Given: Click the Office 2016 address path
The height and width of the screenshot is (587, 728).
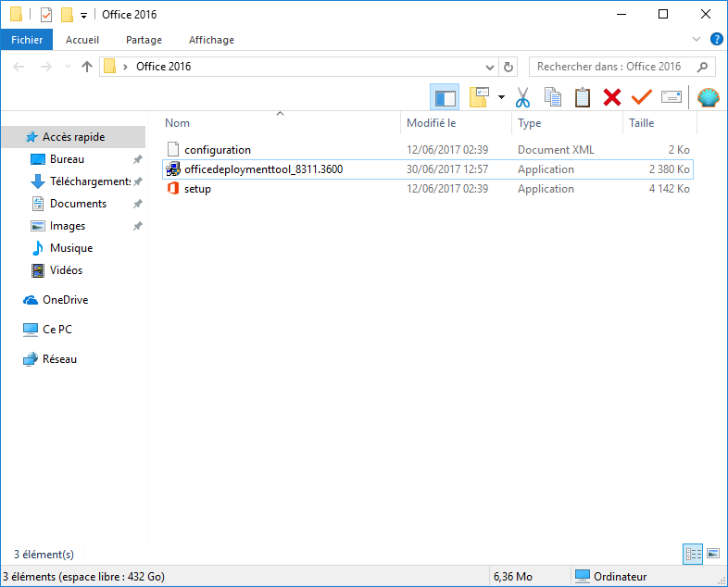Looking at the screenshot, I should (163, 67).
